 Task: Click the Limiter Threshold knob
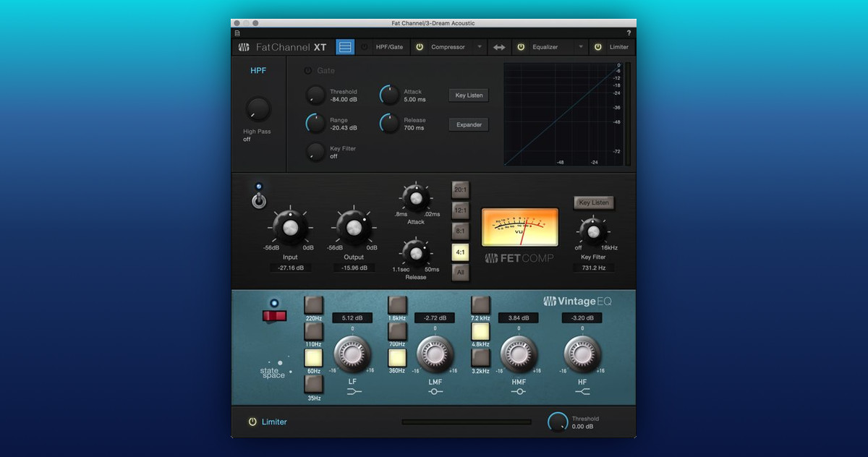[x=558, y=422]
